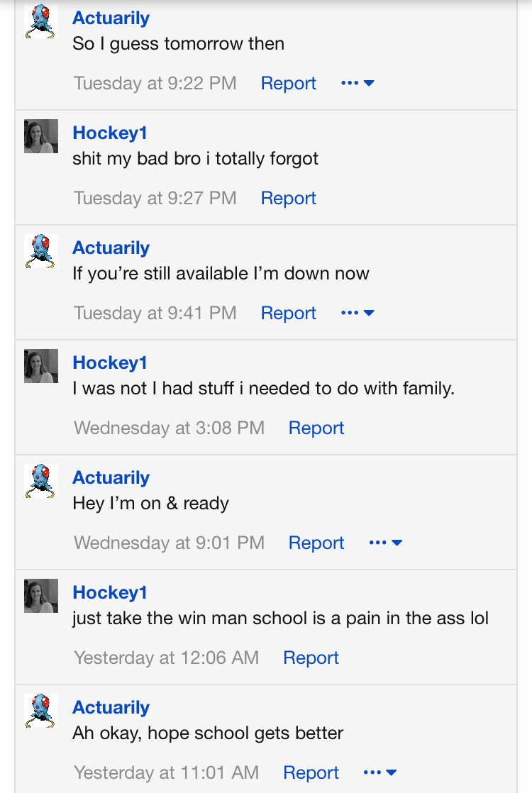532x793 pixels.
Task: Click Actuarily's avatar on "So I guess tomorrow then"
Action: point(40,21)
